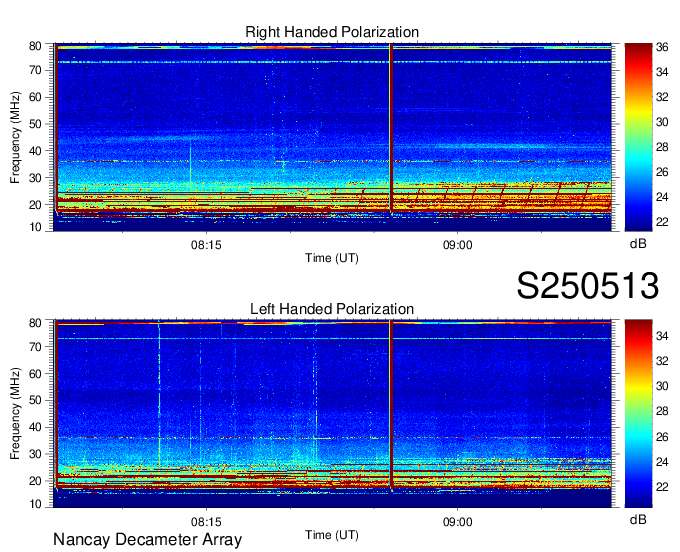The image size is (680, 552).
Task: Click the Frequency (MHz) axis label of the Right Handed plot
Action: [15, 137]
